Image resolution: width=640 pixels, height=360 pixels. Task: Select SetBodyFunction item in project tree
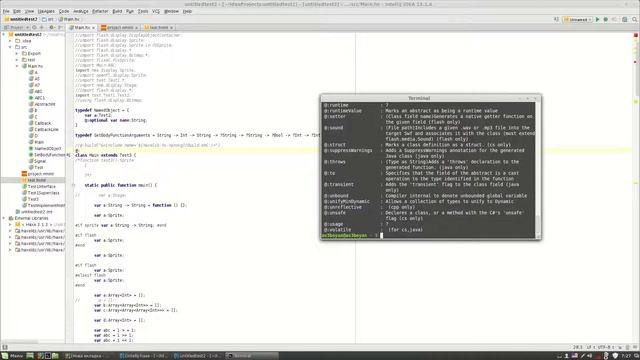[x=47, y=155]
